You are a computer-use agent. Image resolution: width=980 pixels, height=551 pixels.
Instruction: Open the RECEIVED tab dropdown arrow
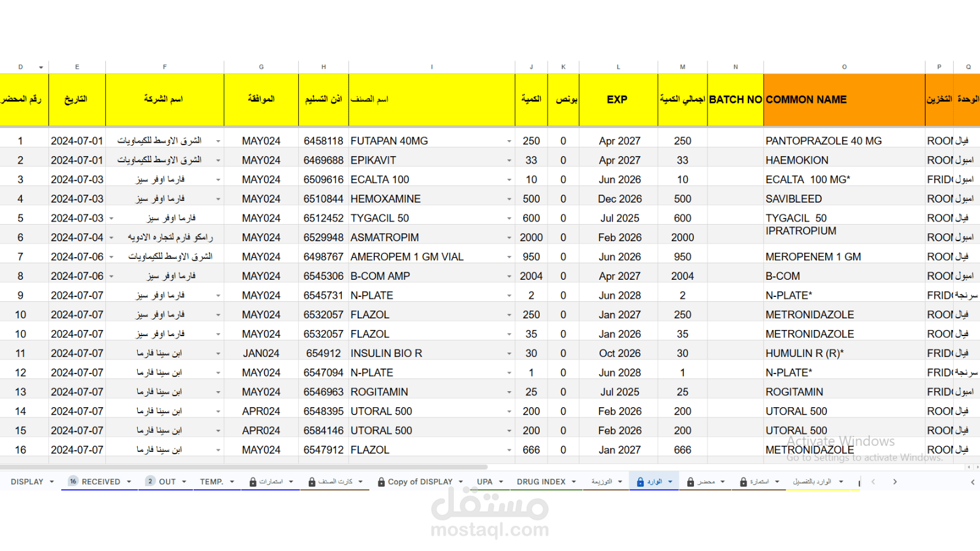tap(129, 482)
